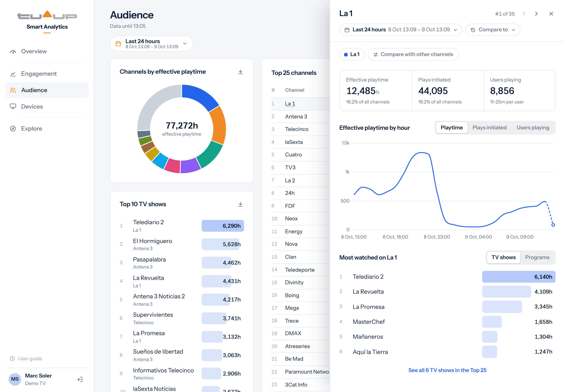The width and height of the screenshot is (565, 392).
Task: Click the La 1 channel chip
Action: click(352, 54)
